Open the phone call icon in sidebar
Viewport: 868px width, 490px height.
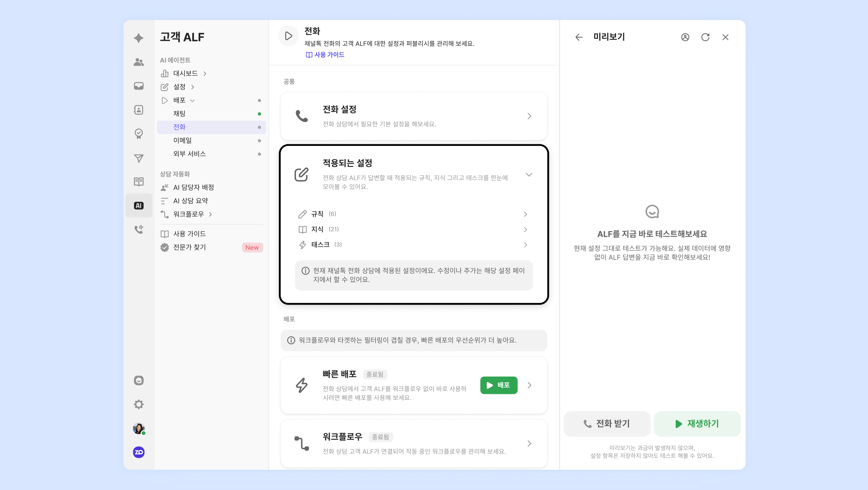[139, 229]
